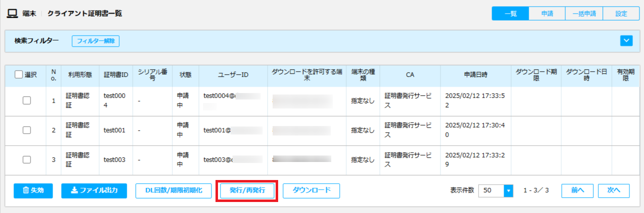Click request date 2025/02/12 17:33:52

[475, 100]
